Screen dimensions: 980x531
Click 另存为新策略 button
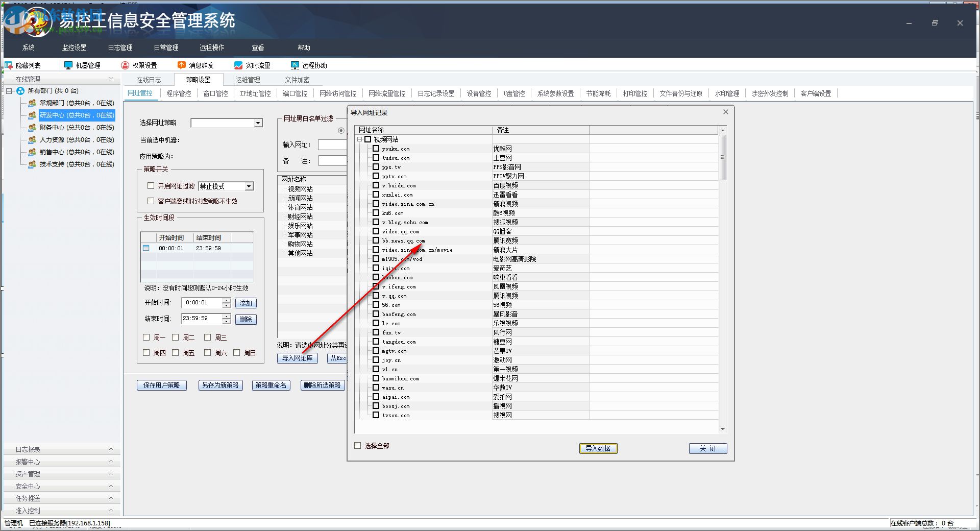tap(220, 385)
